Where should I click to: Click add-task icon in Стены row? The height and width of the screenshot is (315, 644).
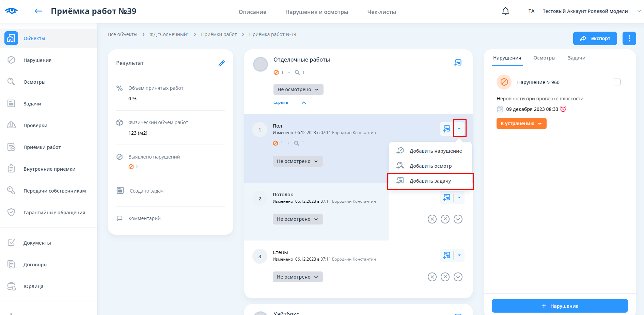click(446, 255)
